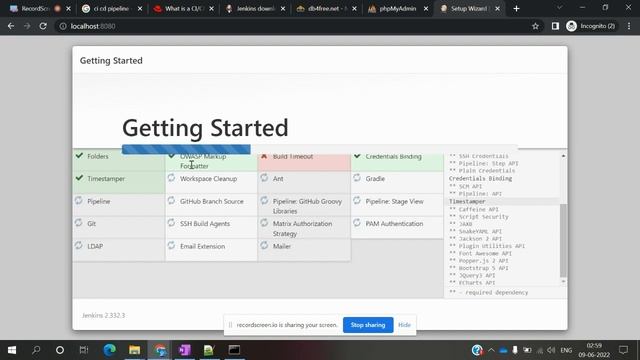This screenshot has height=360, width=640.
Task: Open the Windows Start menu
Action: tap(12, 350)
